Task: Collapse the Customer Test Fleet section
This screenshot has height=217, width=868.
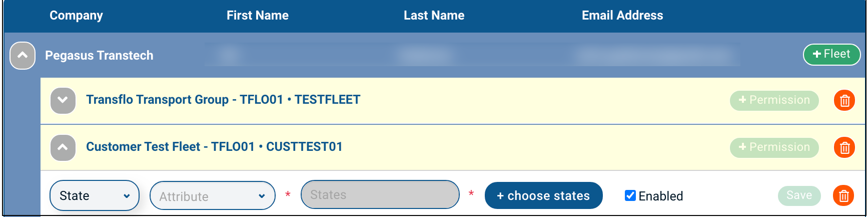Action: point(63,147)
